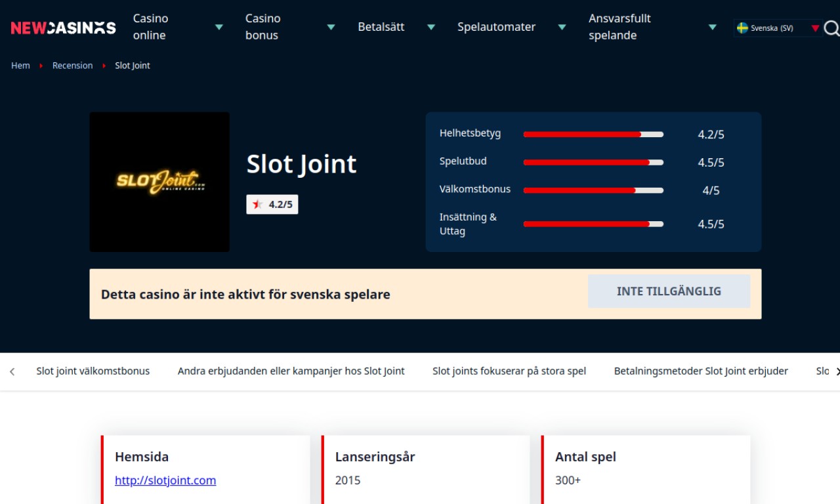Click the notice about svenska spelare
The height and width of the screenshot is (504, 840).
(x=245, y=295)
